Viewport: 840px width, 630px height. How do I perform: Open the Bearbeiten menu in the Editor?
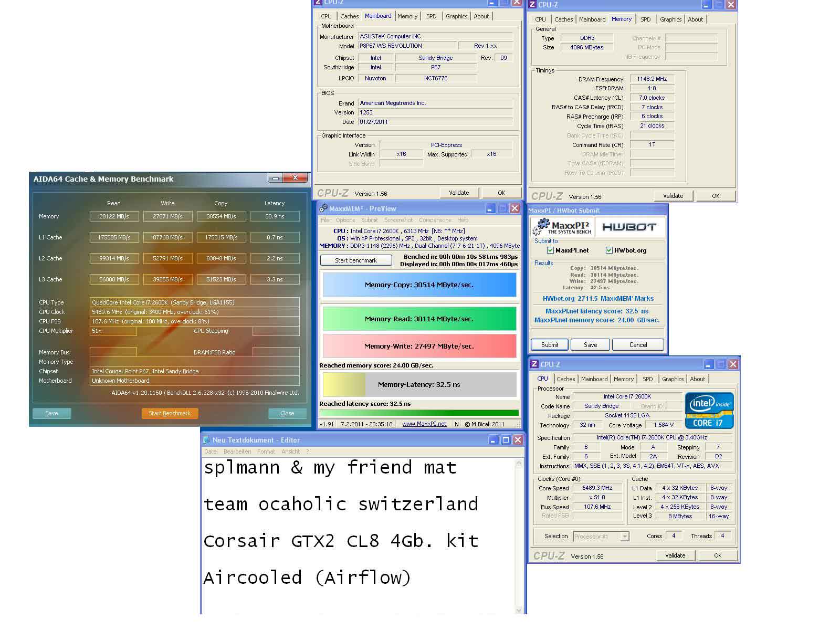[x=237, y=451]
